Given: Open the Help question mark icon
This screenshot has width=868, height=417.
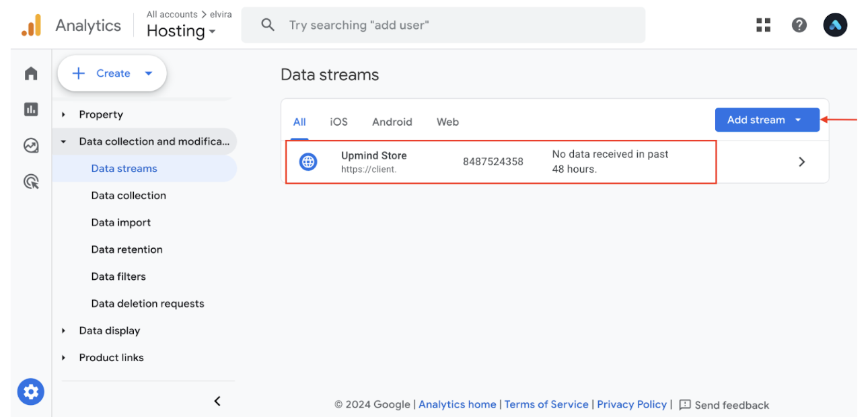Looking at the screenshot, I should coord(799,26).
